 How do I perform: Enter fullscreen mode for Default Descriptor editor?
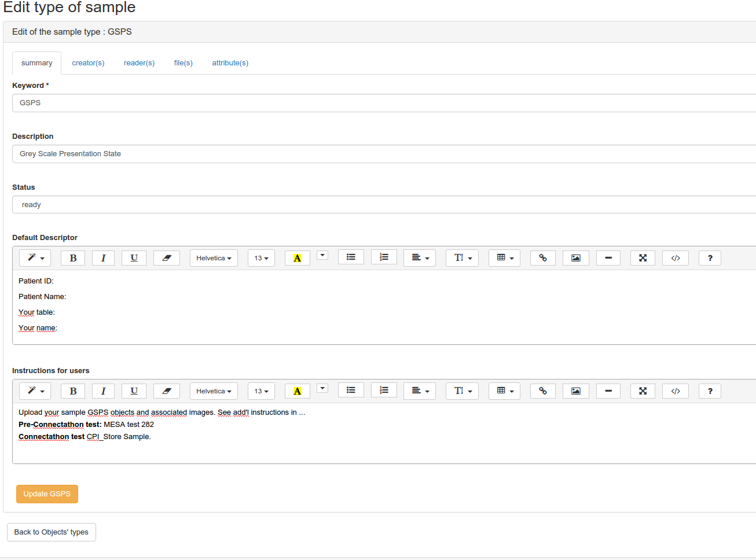point(642,258)
